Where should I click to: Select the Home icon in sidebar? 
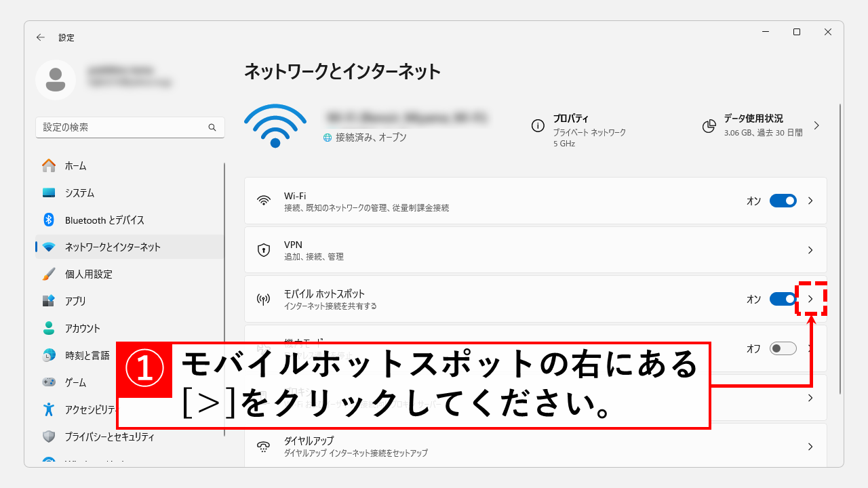coord(49,165)
